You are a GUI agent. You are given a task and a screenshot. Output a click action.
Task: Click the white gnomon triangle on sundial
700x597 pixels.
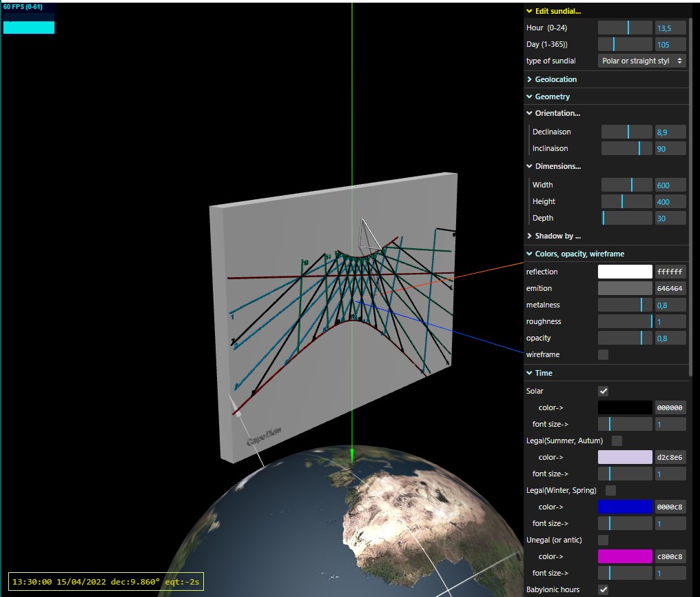coord(369,233)
